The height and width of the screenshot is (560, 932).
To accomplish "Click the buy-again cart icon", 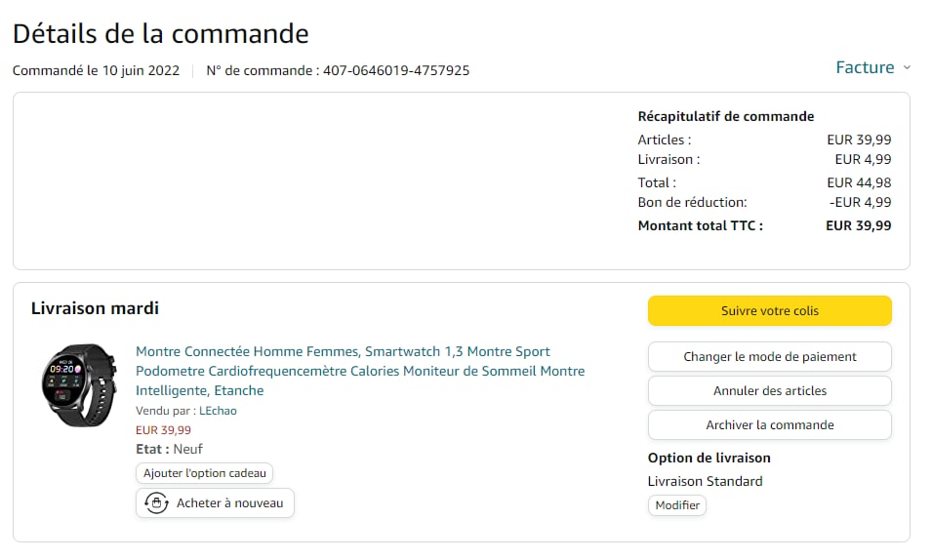I will click(156, 503).
